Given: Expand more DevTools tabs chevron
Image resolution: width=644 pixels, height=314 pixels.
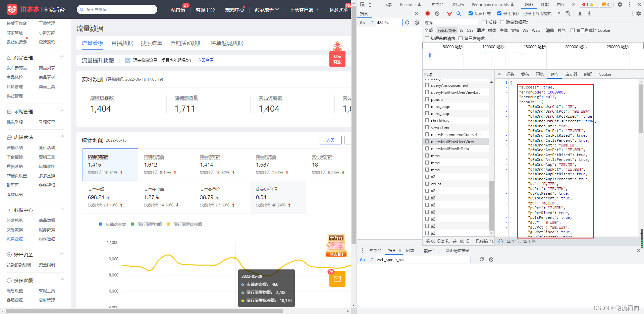Looking at the screenshot, I should coord(574,4).
